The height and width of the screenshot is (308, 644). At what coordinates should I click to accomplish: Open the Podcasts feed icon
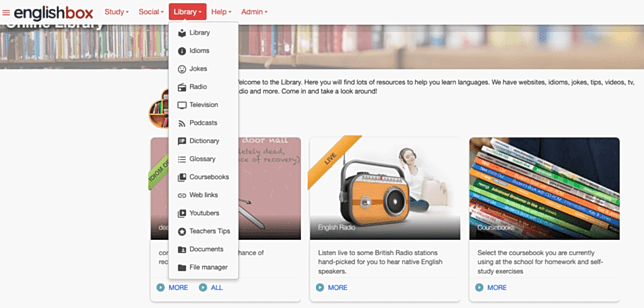tap(182, 123)
